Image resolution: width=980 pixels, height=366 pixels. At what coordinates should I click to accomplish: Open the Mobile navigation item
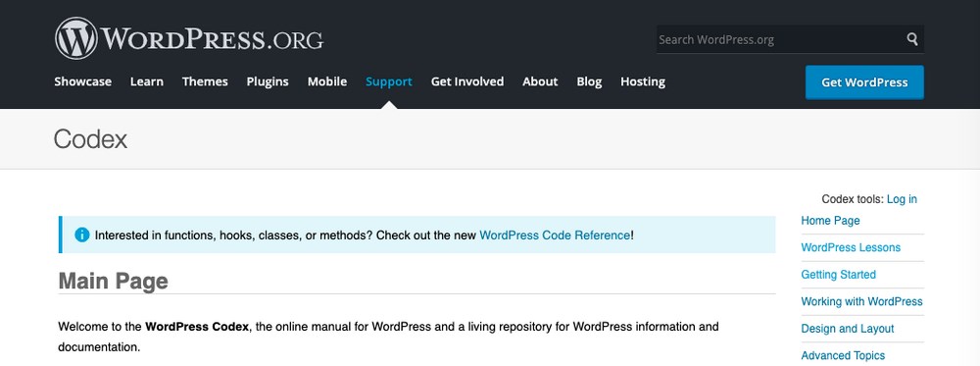pos(327,81)
